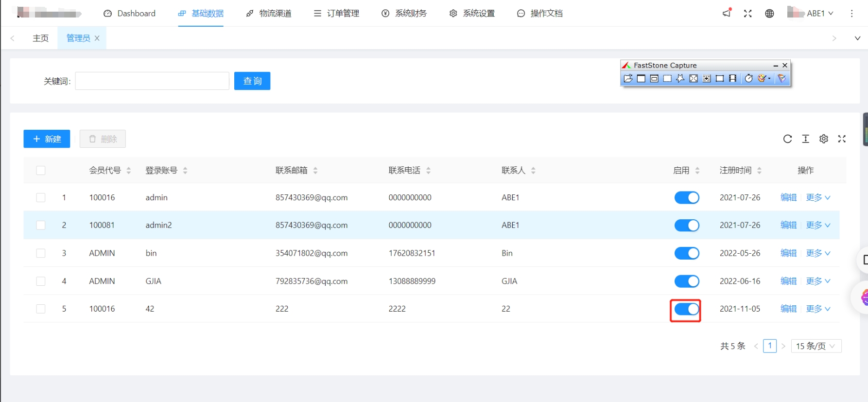The height and width of the screenshot is (402, 868).
Task: Sort by 登录账号 column
Action: 185,171
